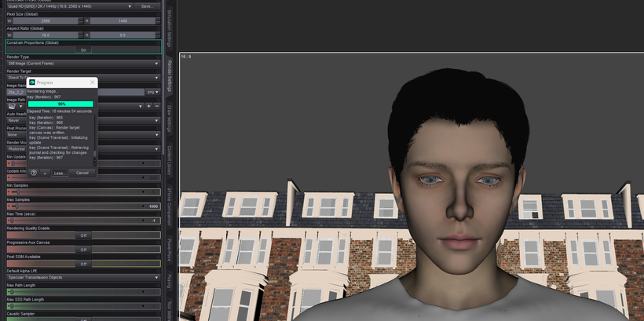Click the Min Samples slider
Image resolution: width=644 pixels, height=321 pixels.
click(83, 192)
